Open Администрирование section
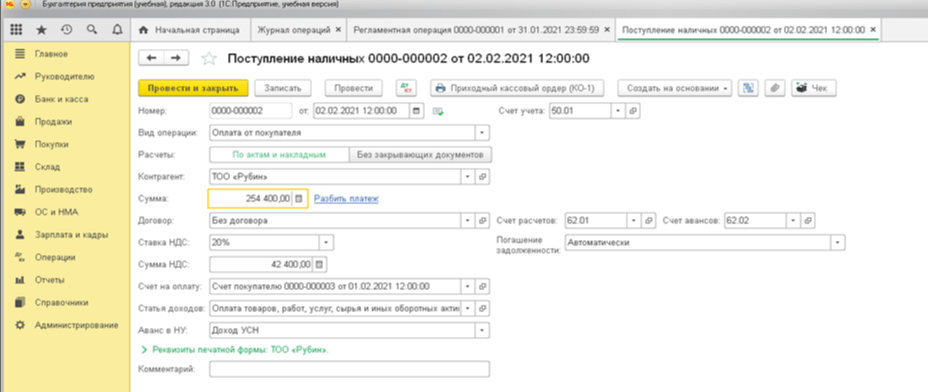 76,325
